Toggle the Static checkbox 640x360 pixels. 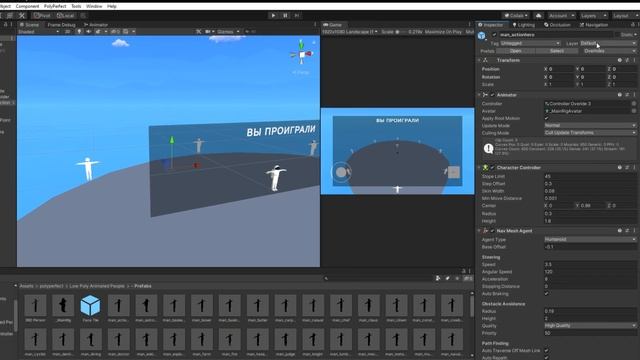pos(617,35)
